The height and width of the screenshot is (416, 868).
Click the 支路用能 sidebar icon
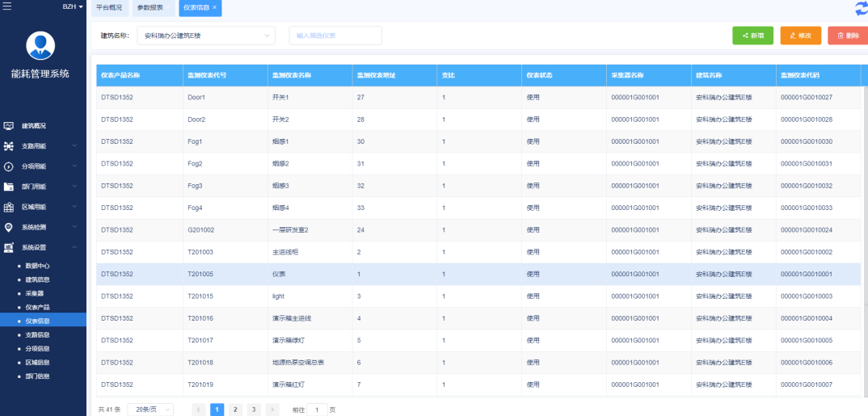click(8, 146)
